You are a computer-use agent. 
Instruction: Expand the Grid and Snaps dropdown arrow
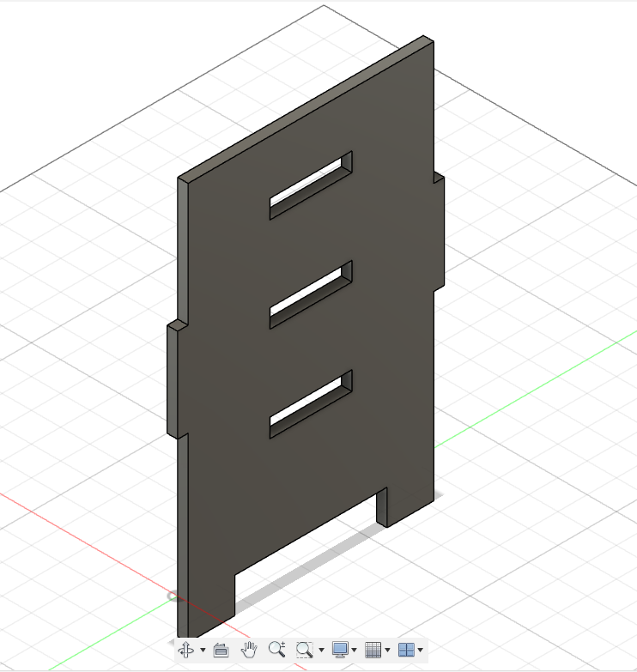point(387,651)
